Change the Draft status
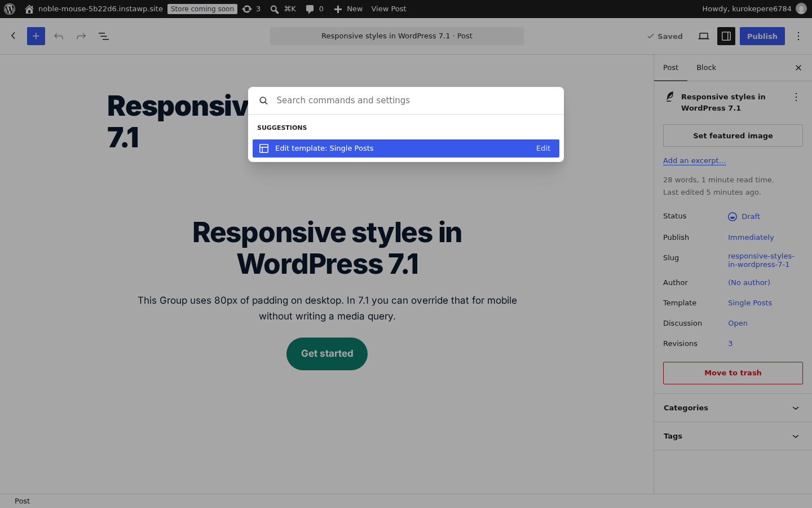Screen dimensions: 812x508 [744, 217]
